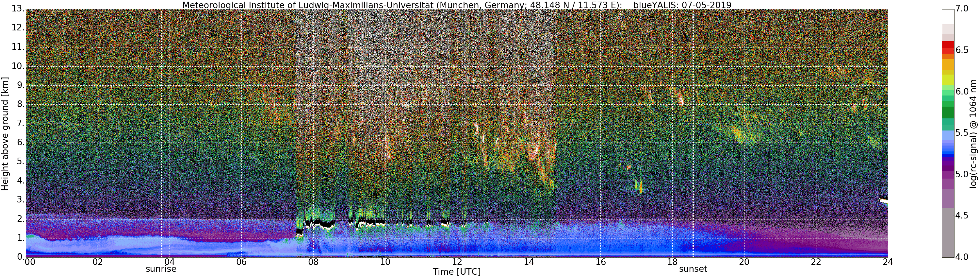Click the '02' time tick label
Image resolution: width=980 pixels, height=278 pixels.
click(98, 262)
